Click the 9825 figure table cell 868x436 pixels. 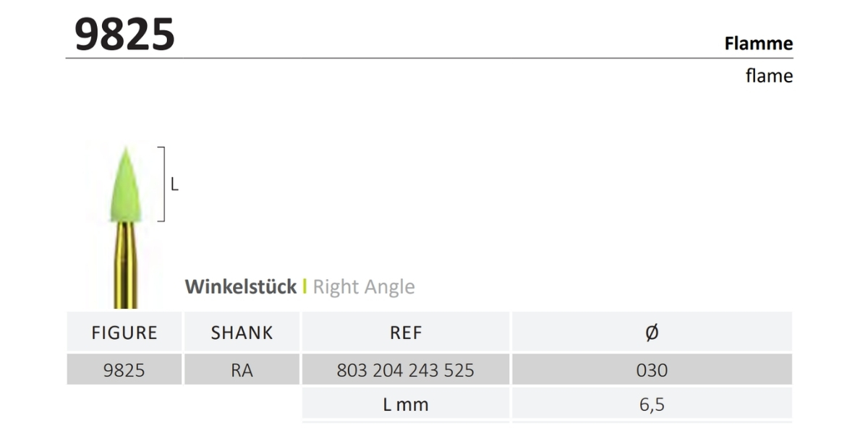[124, 370]
